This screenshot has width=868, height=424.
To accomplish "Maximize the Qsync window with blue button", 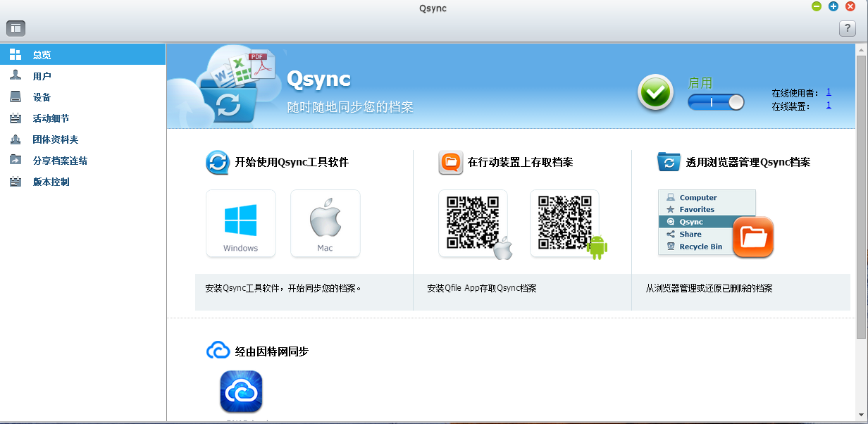I will coord(833,6).
